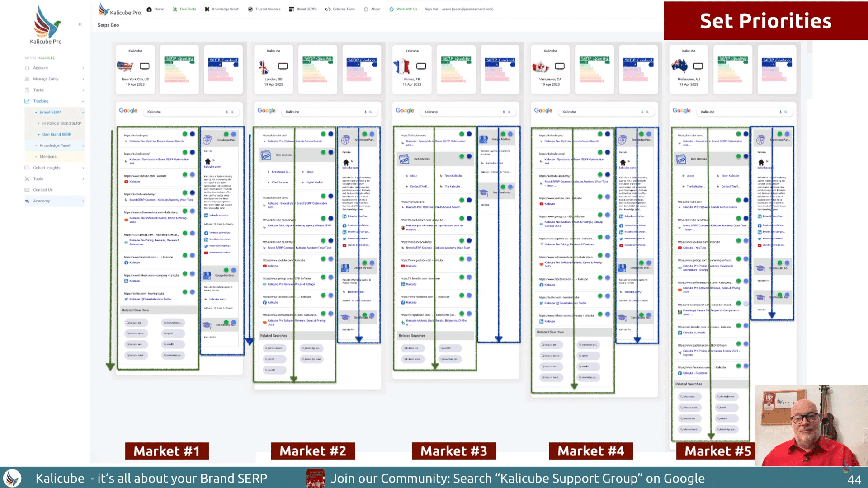Expand the Knowledge Panel chevron
The width and height of the screenshot is (868, 488).
[83, 145]
